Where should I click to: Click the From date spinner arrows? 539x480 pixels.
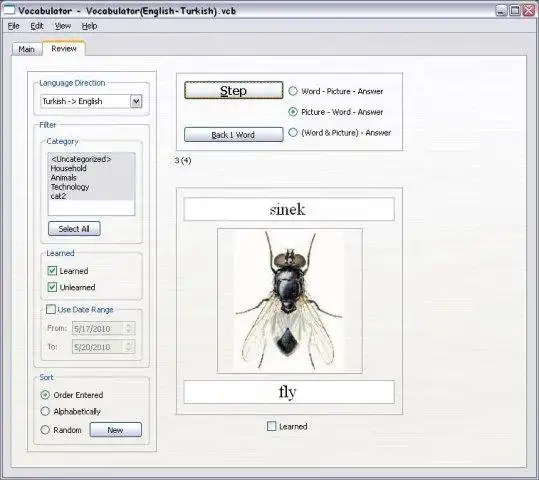point(129,328)
